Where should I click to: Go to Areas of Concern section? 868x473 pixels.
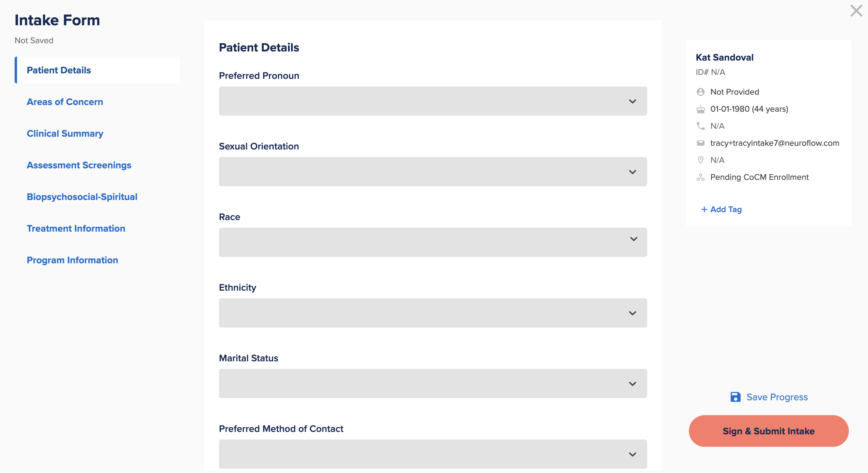(65, 102)
